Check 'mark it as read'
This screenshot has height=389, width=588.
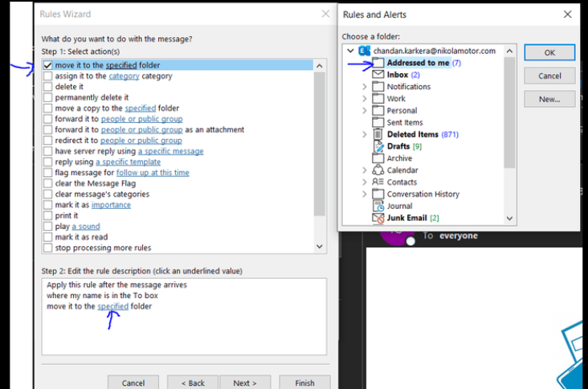pos(47,237)
